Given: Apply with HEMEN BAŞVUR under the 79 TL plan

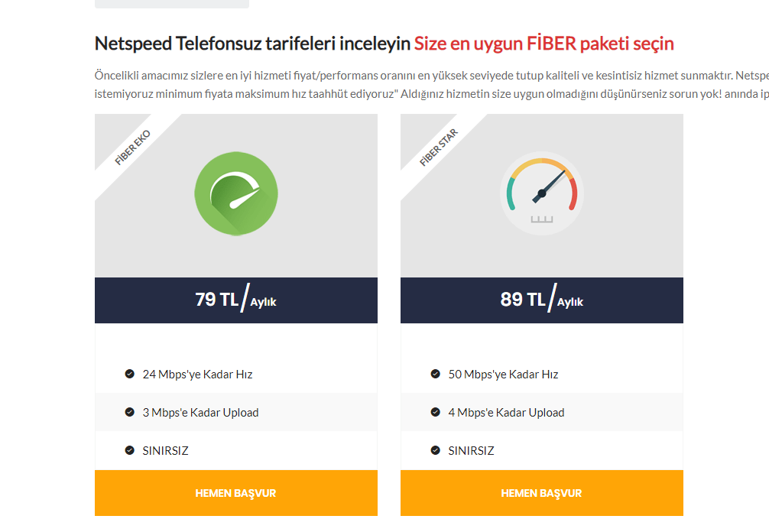Looking at the screenshot, I should tap(236, 493).
